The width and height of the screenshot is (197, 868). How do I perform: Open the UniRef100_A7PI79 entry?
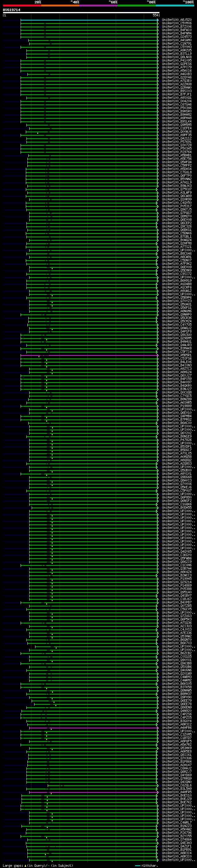pos(177,67)
